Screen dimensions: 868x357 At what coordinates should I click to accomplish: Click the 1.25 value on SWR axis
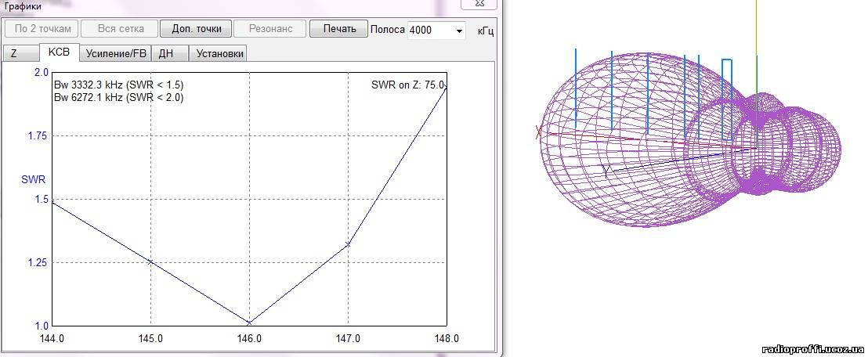click(39, 263)
